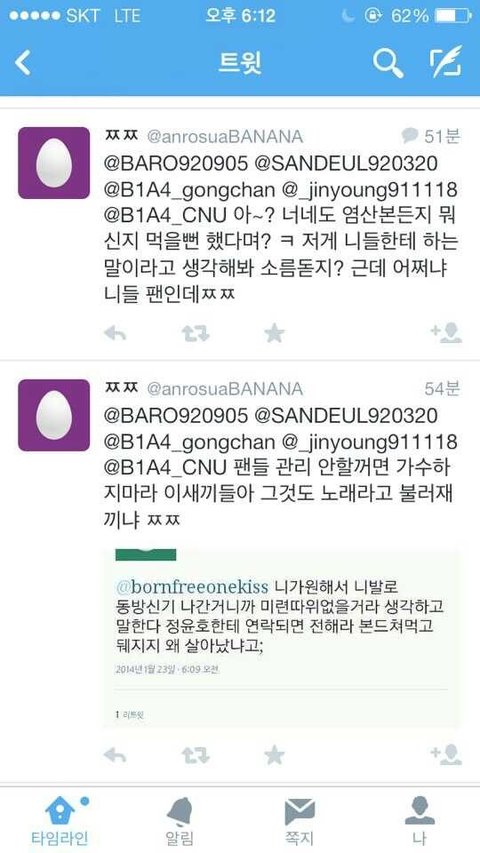Screen dimensions: 480x853
Task: Compose a new tweet with quill icon
Action: [446, 61]
